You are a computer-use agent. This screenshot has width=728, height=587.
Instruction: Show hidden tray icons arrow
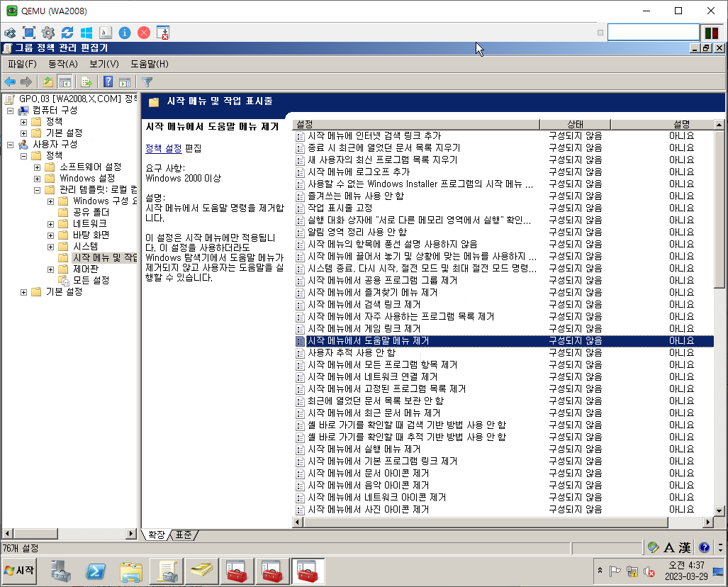click(x=600, y=570)
